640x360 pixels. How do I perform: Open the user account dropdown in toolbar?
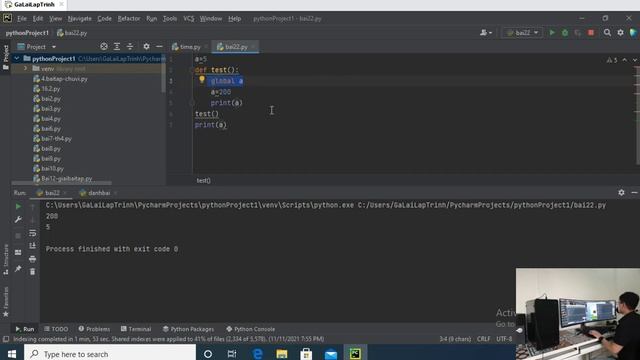tap(486, 33)
